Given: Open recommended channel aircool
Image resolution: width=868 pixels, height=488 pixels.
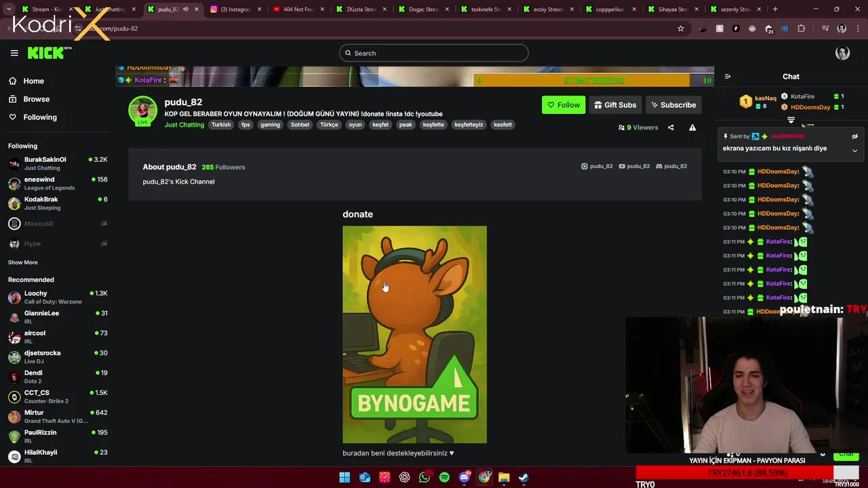Looking at the screenshot, I should (58, 337).
